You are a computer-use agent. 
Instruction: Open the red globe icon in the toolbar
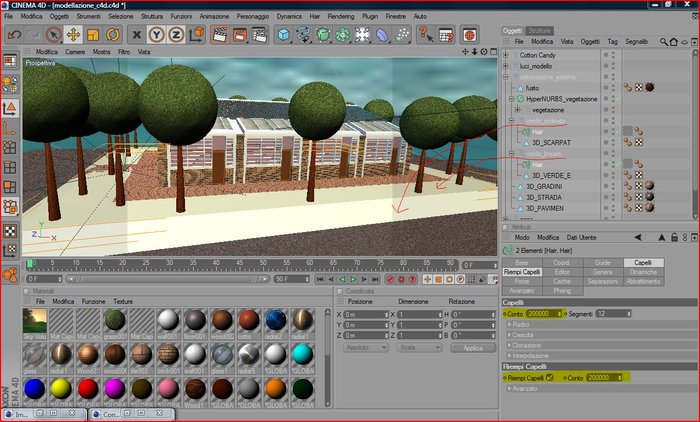pyautogui.click(x=469, y=35)
